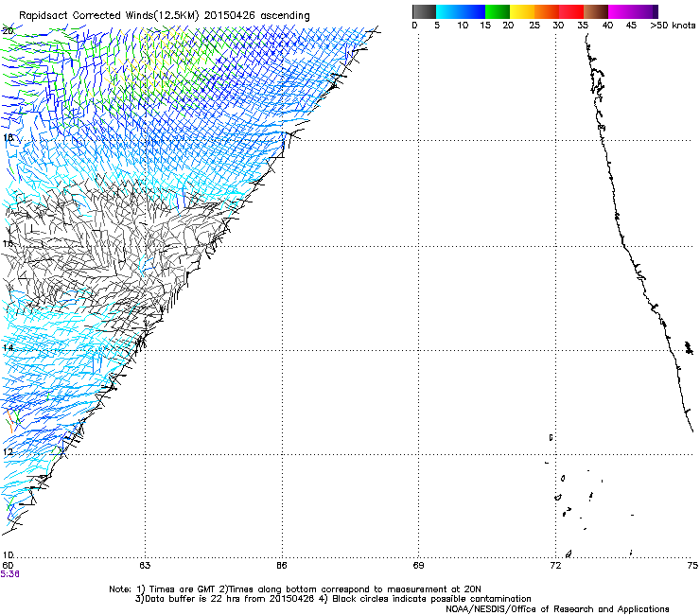Click the '18' latitude axis label
The width and height of the screenshot is (700, 615).
click(8, 137)
